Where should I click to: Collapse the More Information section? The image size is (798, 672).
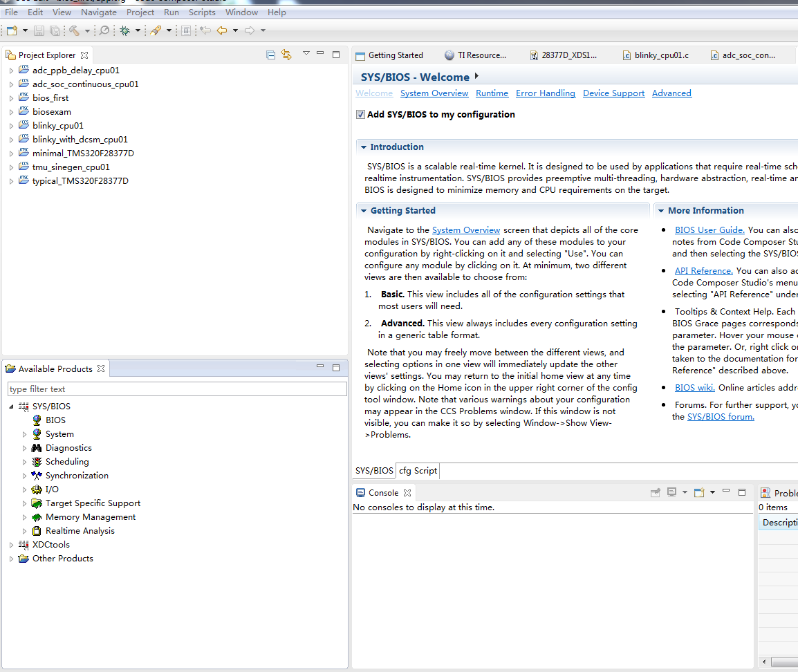pyautogui.click(x=660, y=211)
